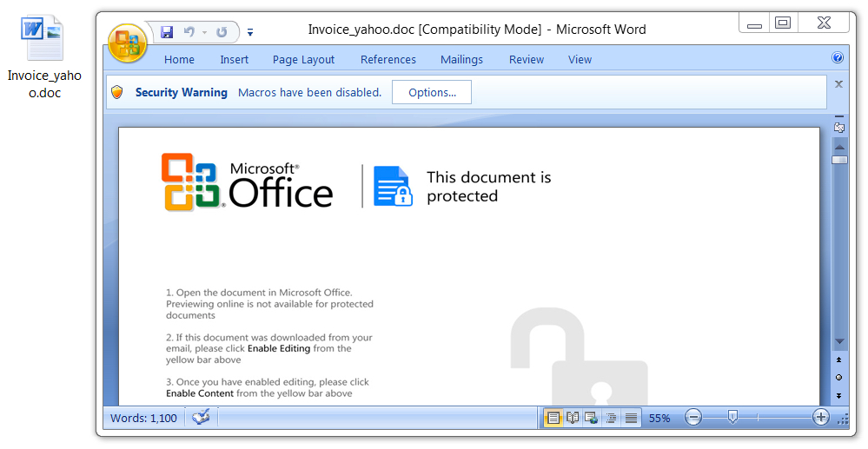Switch to the Insert tab

point(235,60)
